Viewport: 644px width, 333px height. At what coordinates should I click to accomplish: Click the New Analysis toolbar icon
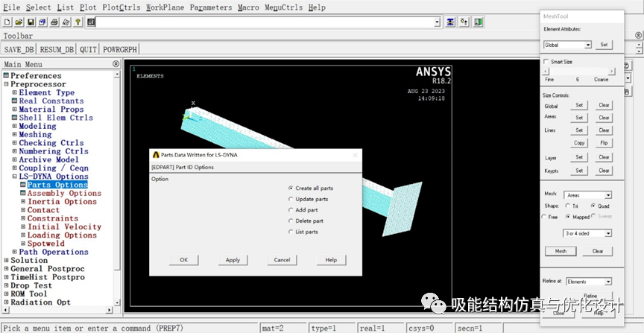click(7, 22)
